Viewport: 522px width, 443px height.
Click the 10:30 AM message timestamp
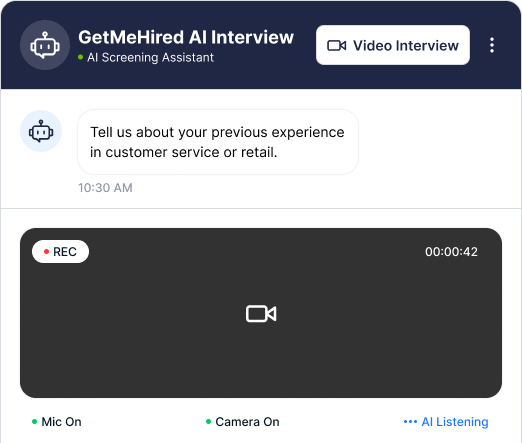105,188
